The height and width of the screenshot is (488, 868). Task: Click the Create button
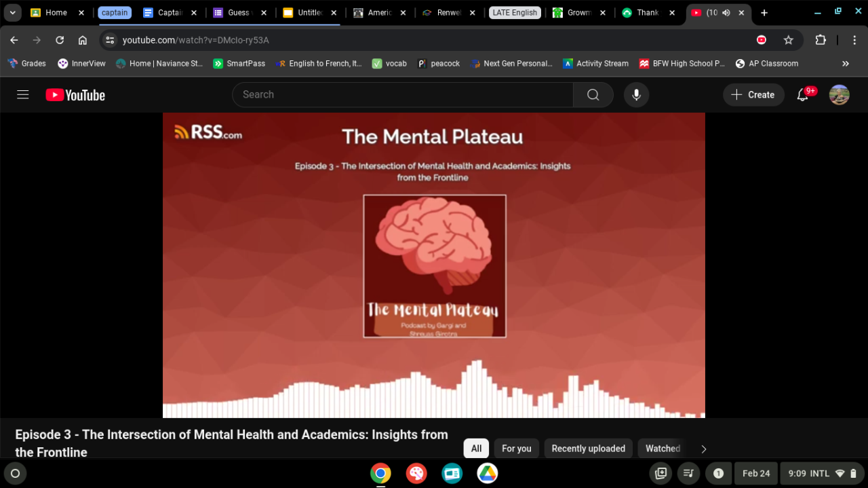point(753,95)
